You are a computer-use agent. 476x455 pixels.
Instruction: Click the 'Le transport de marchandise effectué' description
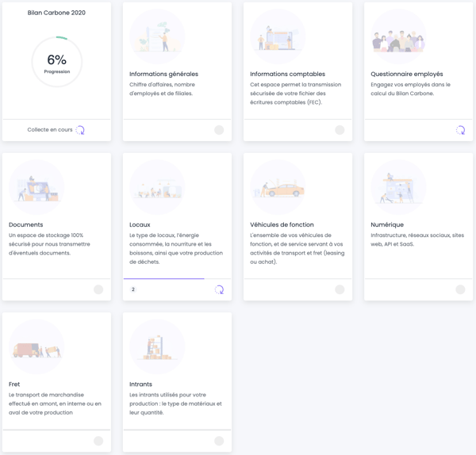tap(55, 403)
